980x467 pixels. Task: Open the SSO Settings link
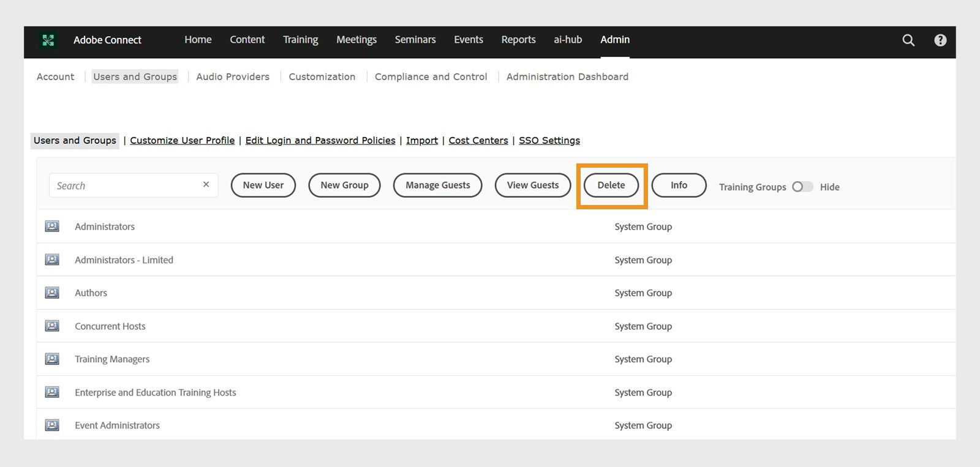pyautogui.click(x=549, y=140)
